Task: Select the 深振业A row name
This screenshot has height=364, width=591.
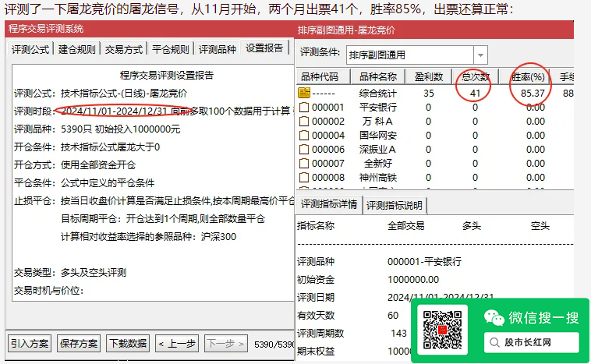Action: coord(378,150)
